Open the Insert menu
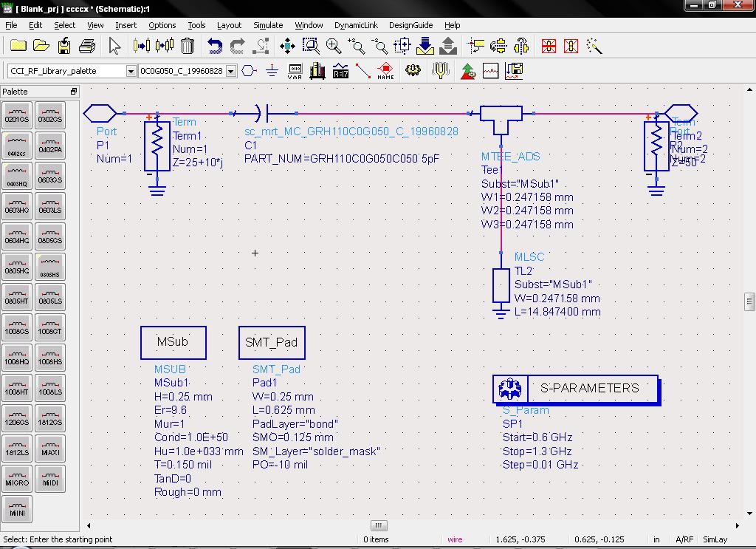This screenshot has height=549, width=756. 126,25
